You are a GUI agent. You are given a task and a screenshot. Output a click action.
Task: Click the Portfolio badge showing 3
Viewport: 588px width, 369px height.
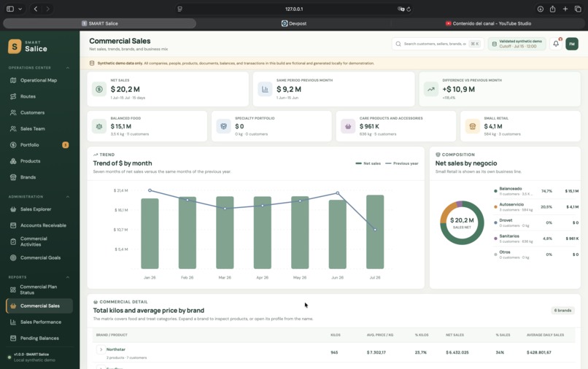65,144
